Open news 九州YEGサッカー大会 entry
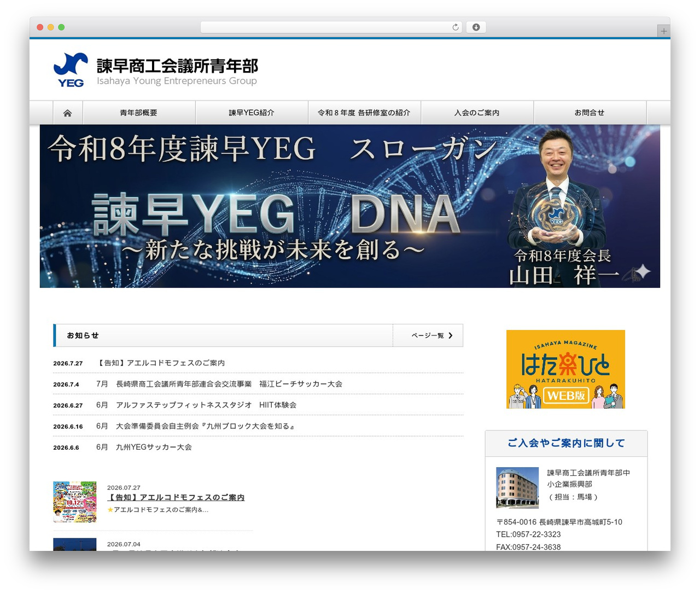The image size is (700, 593). coord(144,447)
